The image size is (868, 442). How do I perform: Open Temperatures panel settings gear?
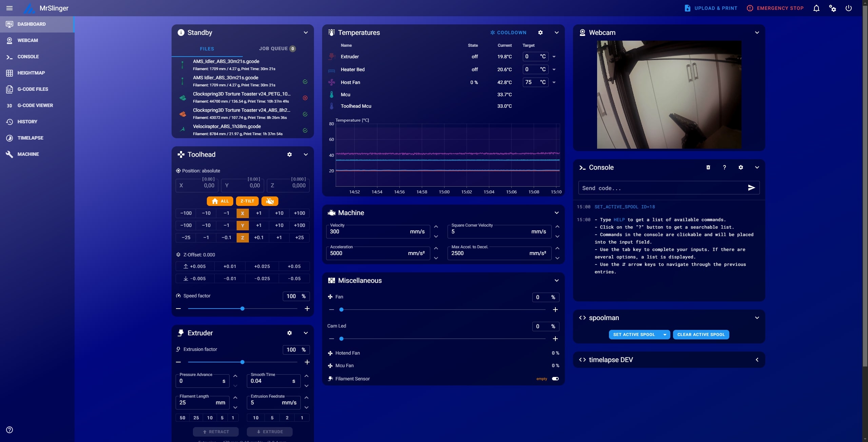[x=540, y=33]
